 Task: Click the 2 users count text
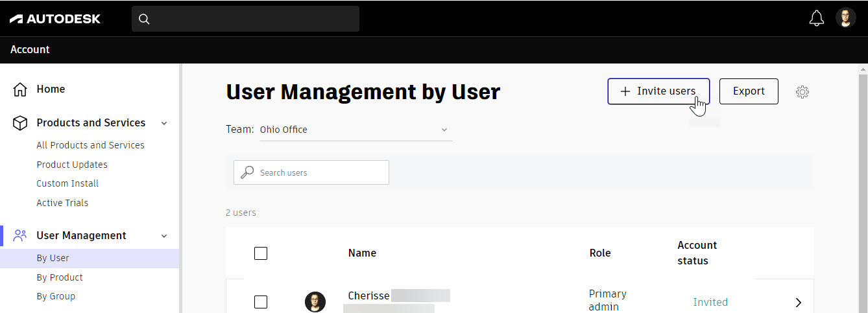[241, 213]
